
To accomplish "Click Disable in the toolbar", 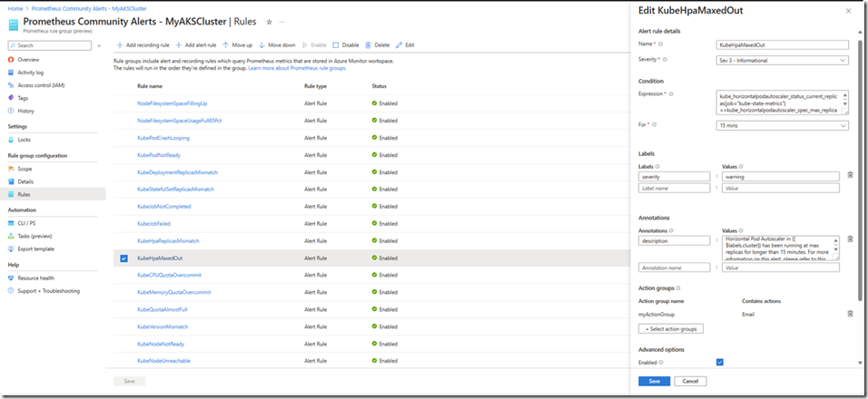I will click(346, 44).
